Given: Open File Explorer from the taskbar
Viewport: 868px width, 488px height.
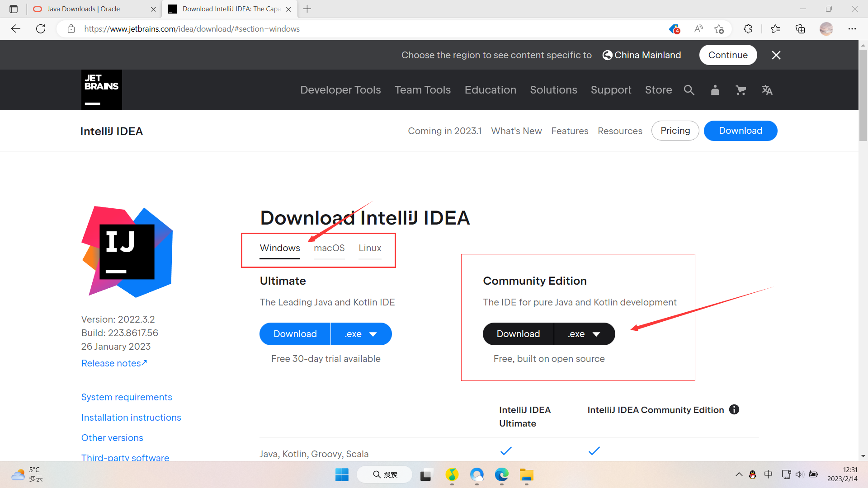Looking at the screenshot, I should pyautogui.click(x=527, y=474).
